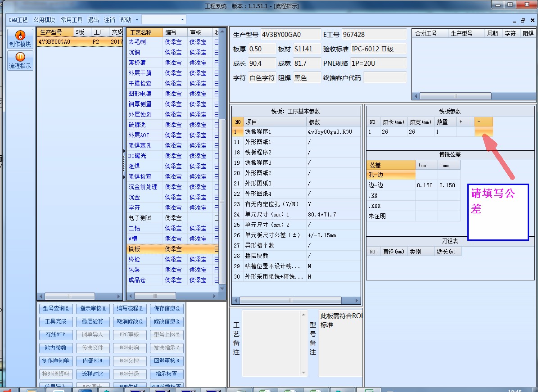
Task: Select the 沉金前处理 process row
Action: (172, 187)
